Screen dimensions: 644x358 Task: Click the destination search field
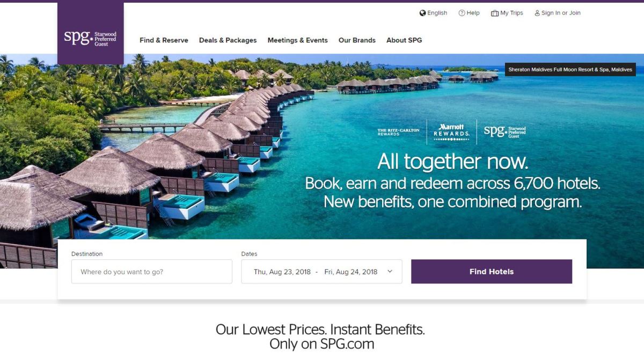pyautogui.click(x=151, y=271)
